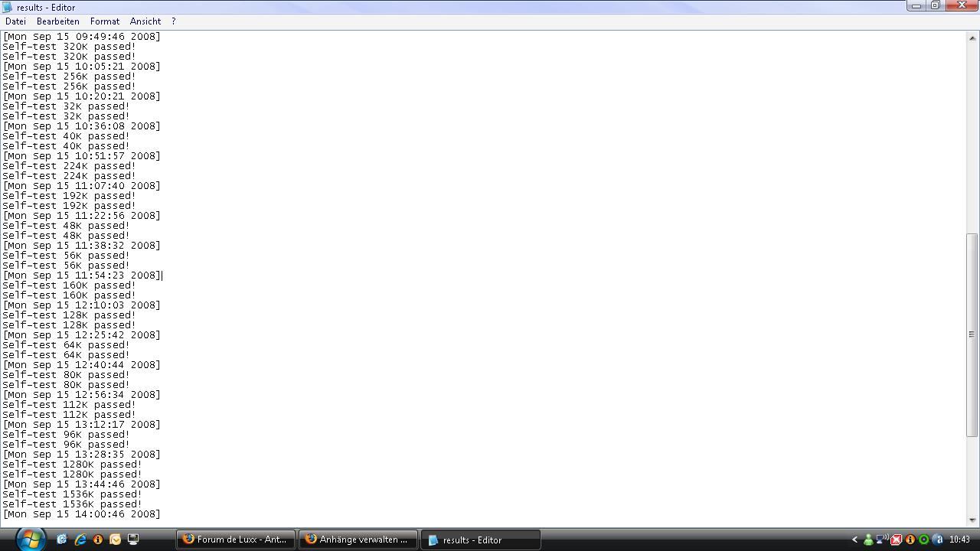Open the Bearbeiten menu
The image size is (980, 551).
58,21
